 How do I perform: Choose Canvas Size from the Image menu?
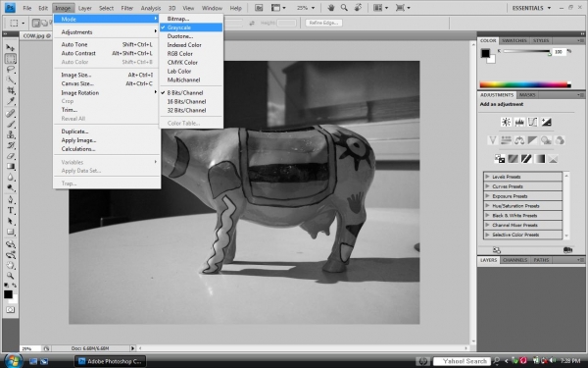click(x=107, y=83)
